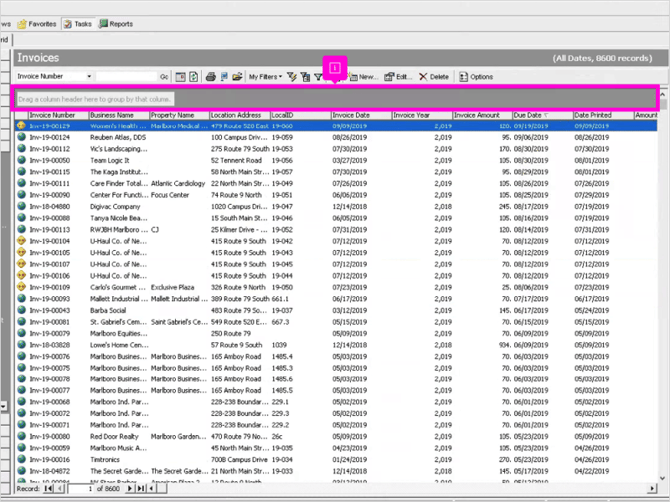Screen dimensions: 670x502
Task: Sort by Business Name column header
Action: (x=119, y=115)
